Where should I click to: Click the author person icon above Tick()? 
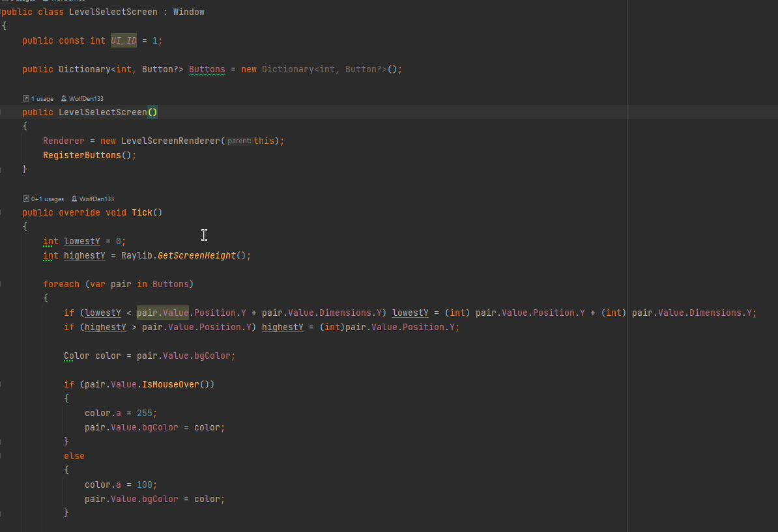tap(74, 199)
